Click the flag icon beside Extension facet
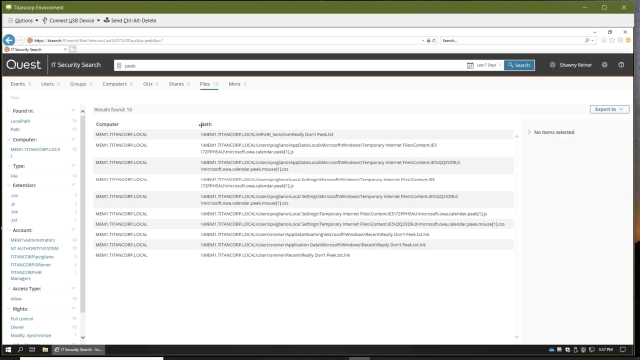This screenshot has height=360, width=640. (74, 185)
